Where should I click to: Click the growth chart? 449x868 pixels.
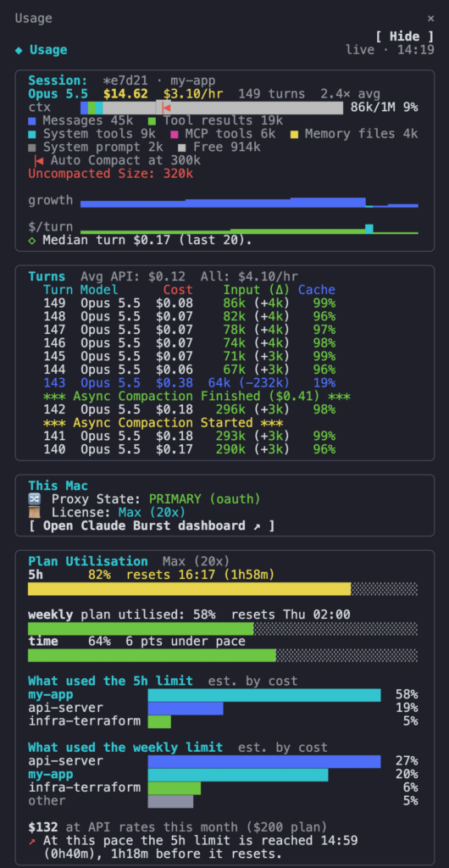coord(249,202)
